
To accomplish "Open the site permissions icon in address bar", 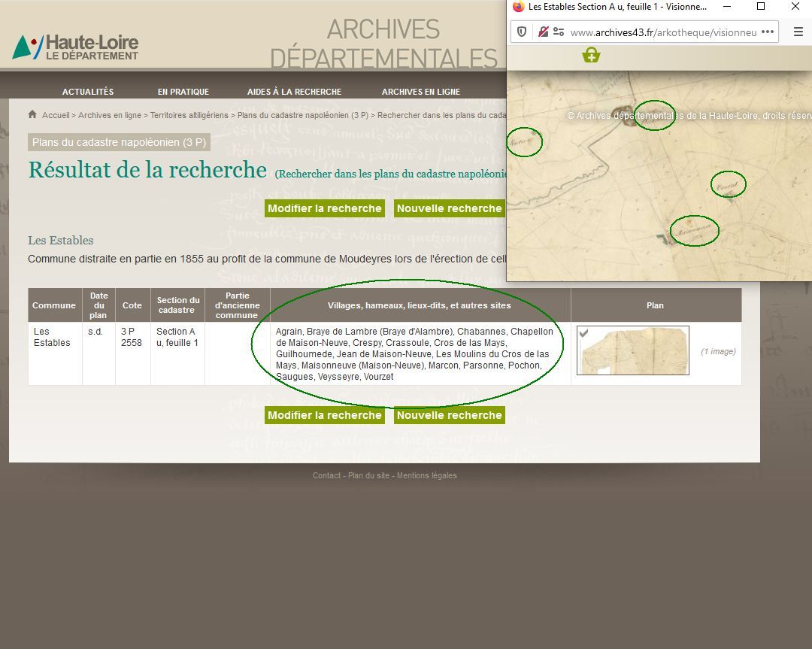I will click(x=559, y=32).
